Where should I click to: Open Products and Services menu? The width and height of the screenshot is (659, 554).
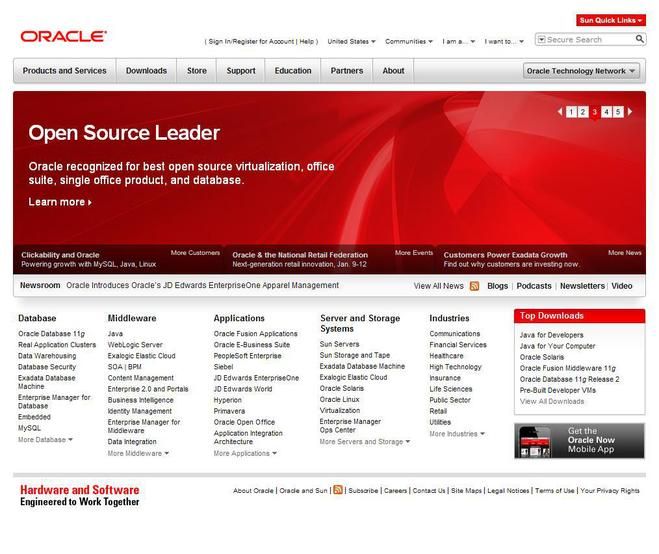pos(65,71)
